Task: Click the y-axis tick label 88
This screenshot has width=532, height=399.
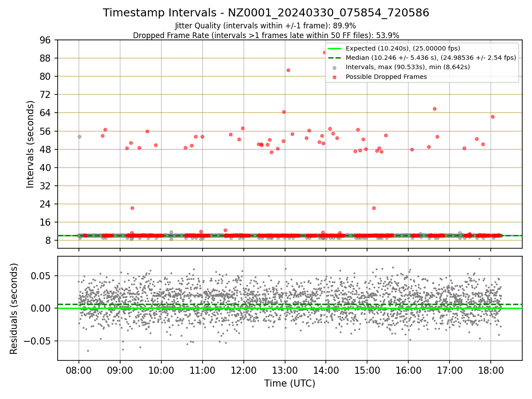Action: click(x=47, y=58)
